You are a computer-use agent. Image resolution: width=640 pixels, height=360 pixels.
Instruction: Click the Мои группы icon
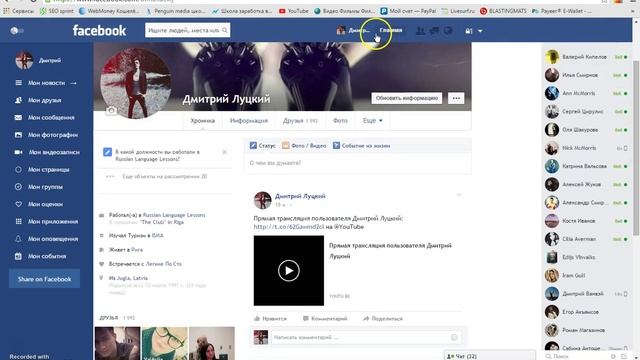pos(18,187)
